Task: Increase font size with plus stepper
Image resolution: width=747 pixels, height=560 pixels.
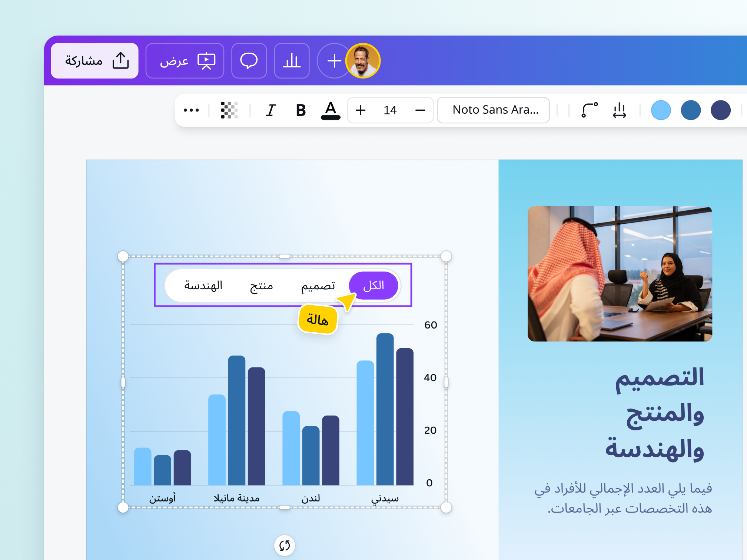Action: point(361,110)
